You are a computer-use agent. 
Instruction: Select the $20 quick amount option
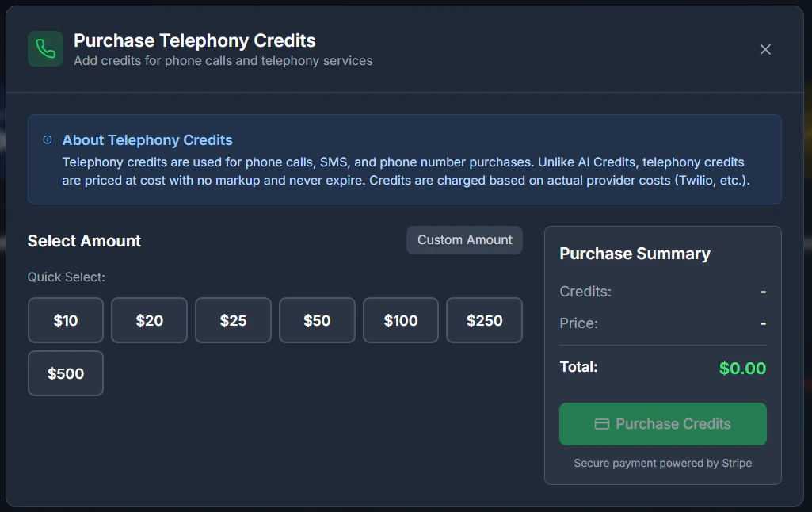149,320
